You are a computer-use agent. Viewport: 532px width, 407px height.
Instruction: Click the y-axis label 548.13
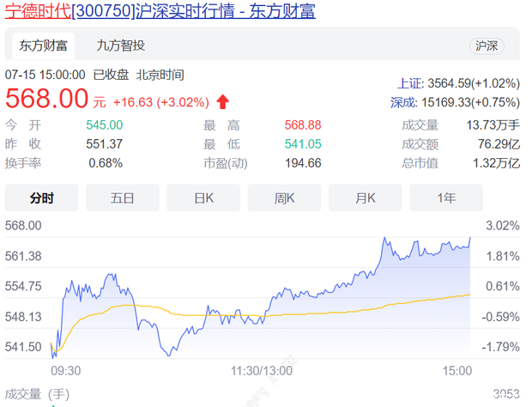23,317
